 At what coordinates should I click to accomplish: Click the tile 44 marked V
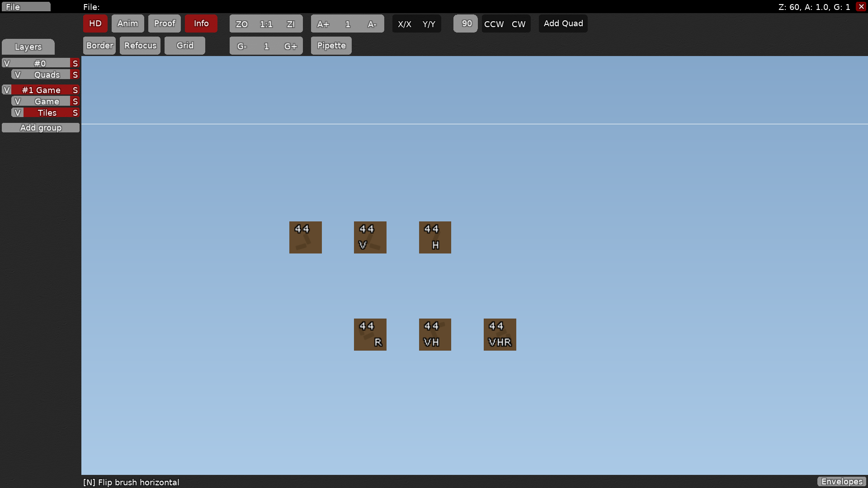370,237
